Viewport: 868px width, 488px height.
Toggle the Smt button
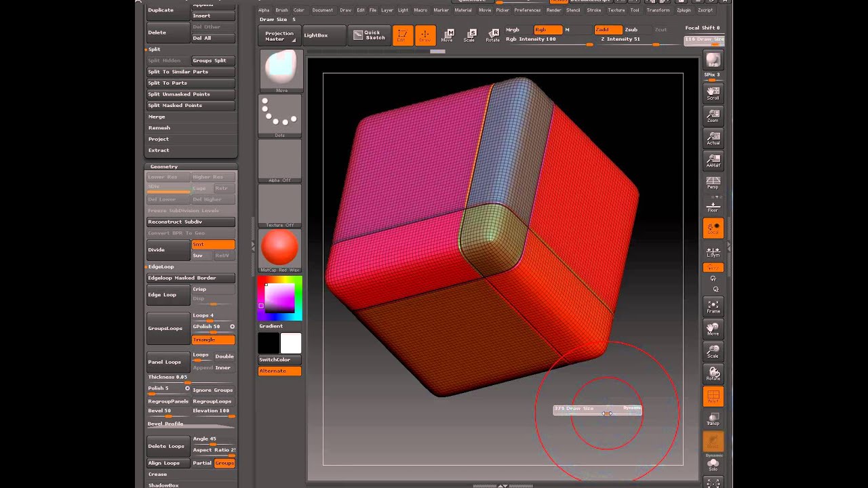pos(213,245)
